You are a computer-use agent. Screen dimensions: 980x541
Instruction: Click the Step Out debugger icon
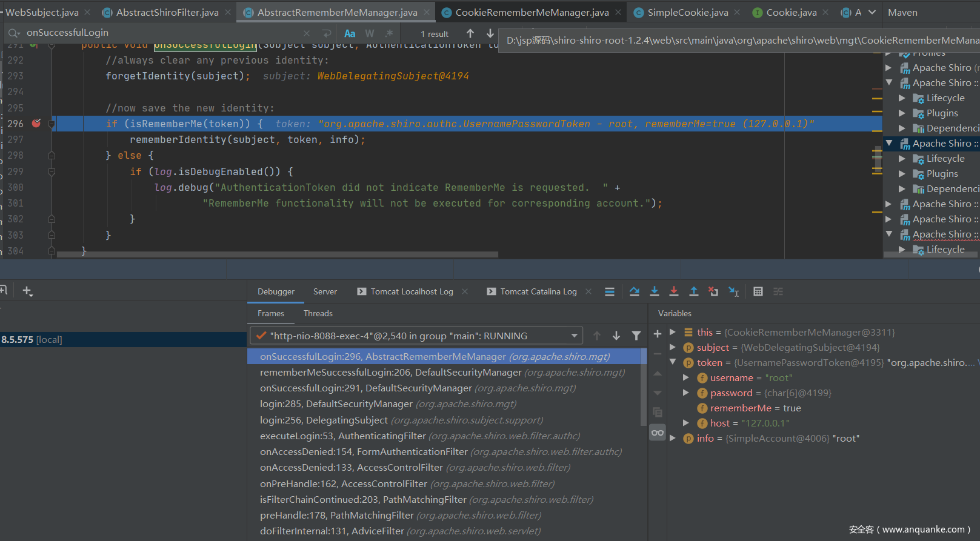point(693,291)
